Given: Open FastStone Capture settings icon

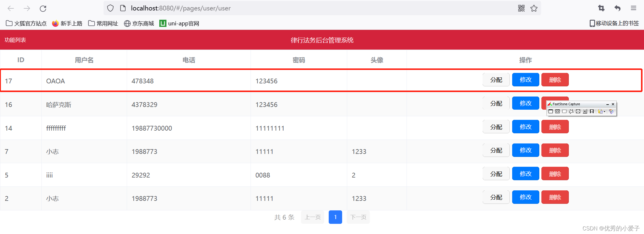Looking at the screenshot, I should [x=611, y=111].
